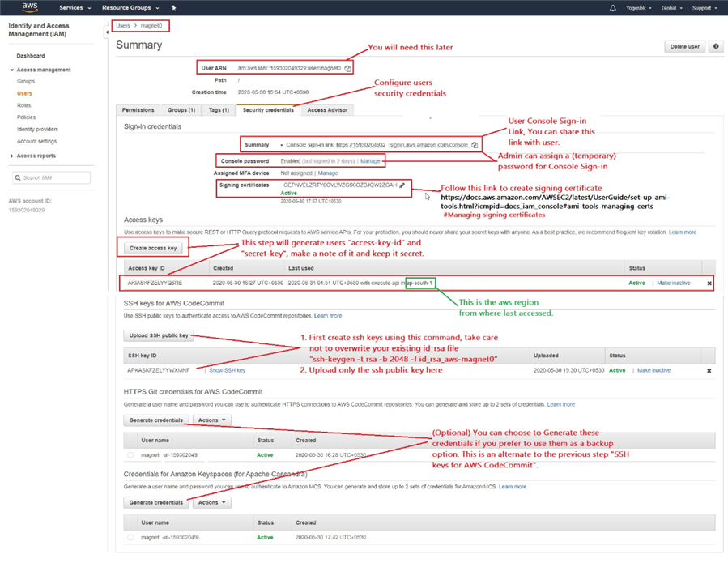
Task: Focus the Search IAM field
Action: click(x=52, y=178)
